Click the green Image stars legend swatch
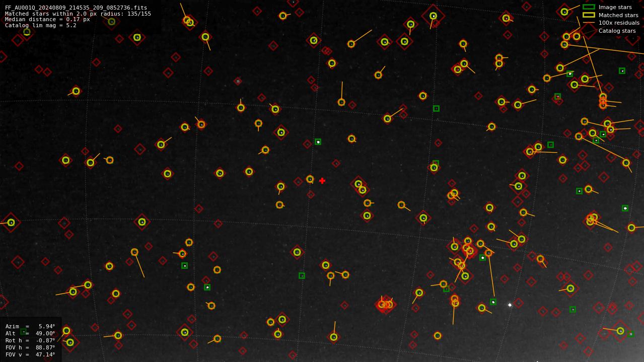The width and height of the screenshot is (644, 362). 589,7
